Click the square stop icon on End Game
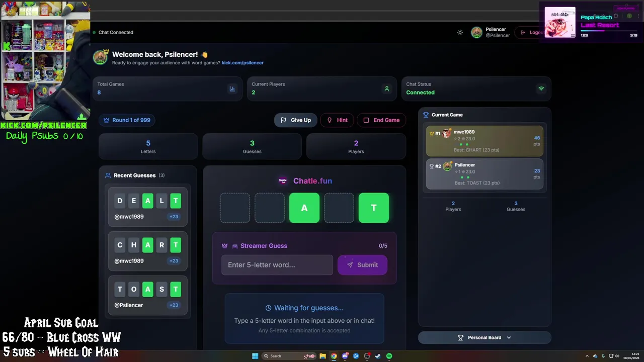 coord(366,120)
